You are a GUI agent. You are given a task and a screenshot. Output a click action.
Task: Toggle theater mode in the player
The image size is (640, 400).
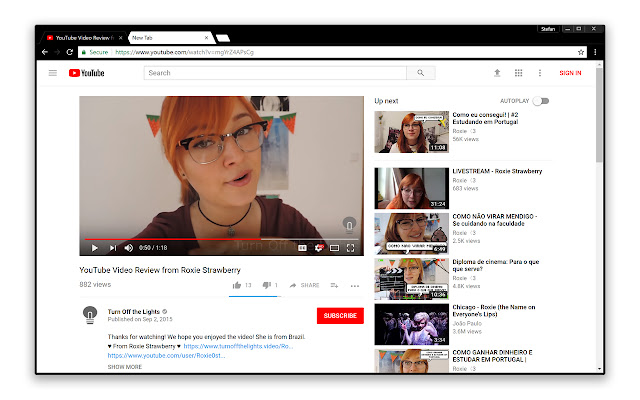(335, 247)
